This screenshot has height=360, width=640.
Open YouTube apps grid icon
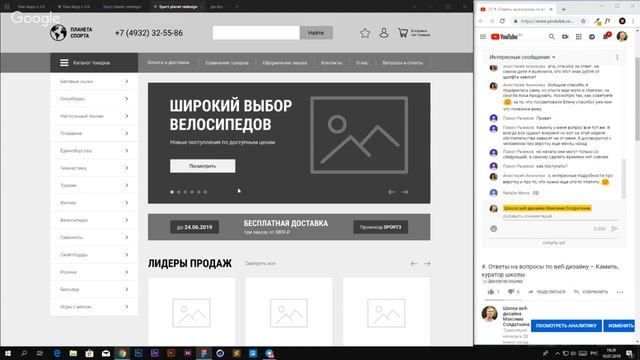[x=578, y=37]
